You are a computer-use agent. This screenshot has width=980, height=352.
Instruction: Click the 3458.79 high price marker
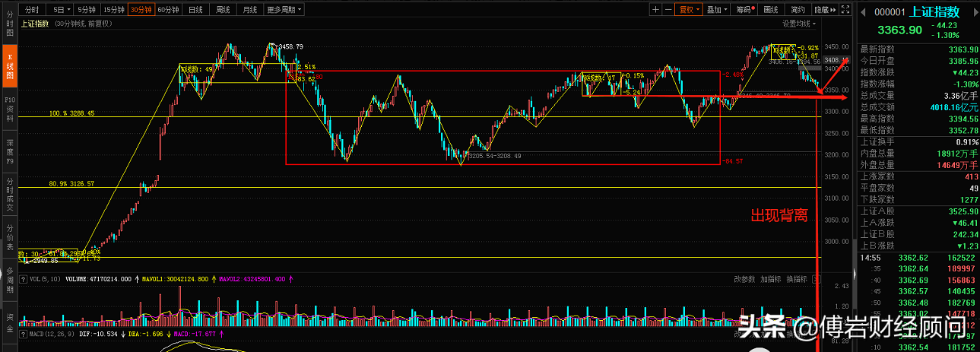290,47
